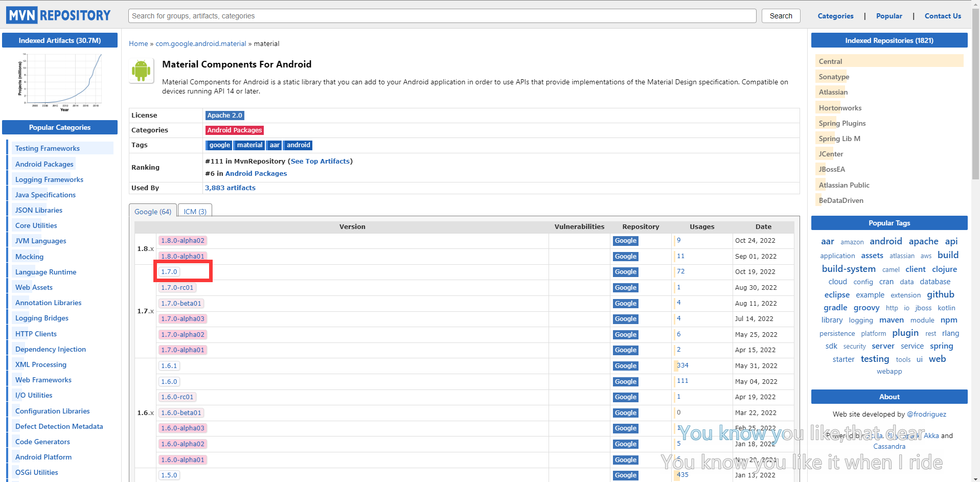Click See Top Artifacts link
This screenshot has width=980, height=482.
point(320,161)
